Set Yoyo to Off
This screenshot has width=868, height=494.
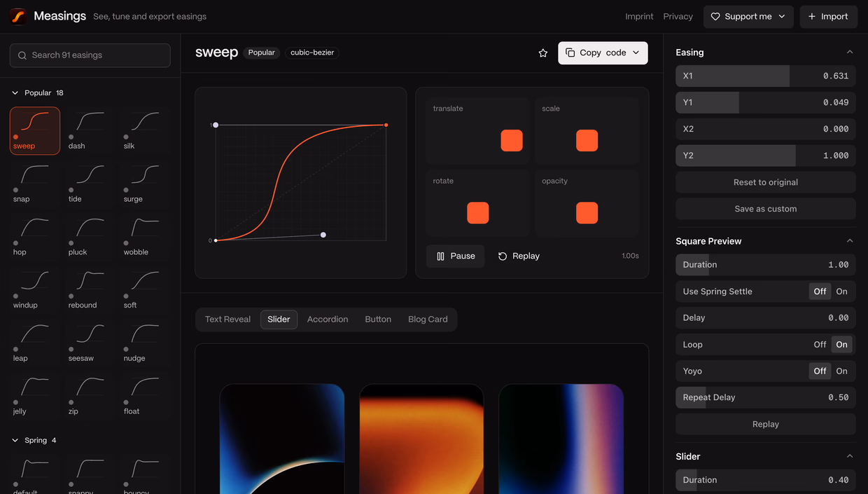820,371
